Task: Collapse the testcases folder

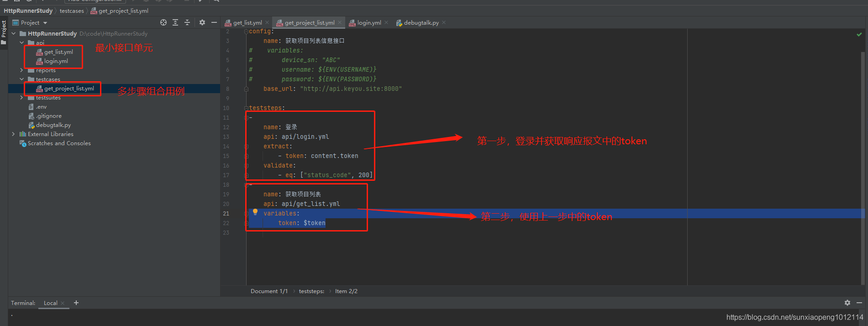Action: [21, 79]
